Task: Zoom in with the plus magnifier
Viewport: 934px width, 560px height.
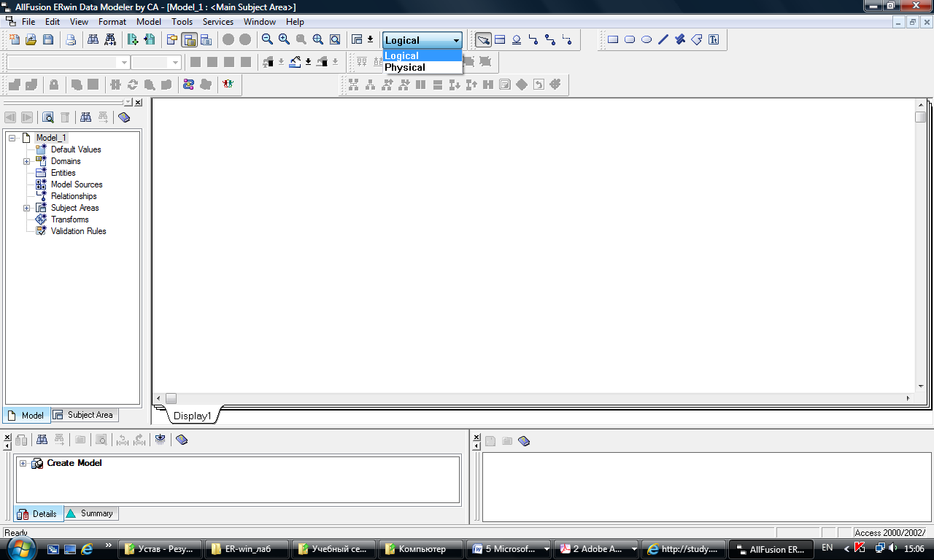Action: 284,39
